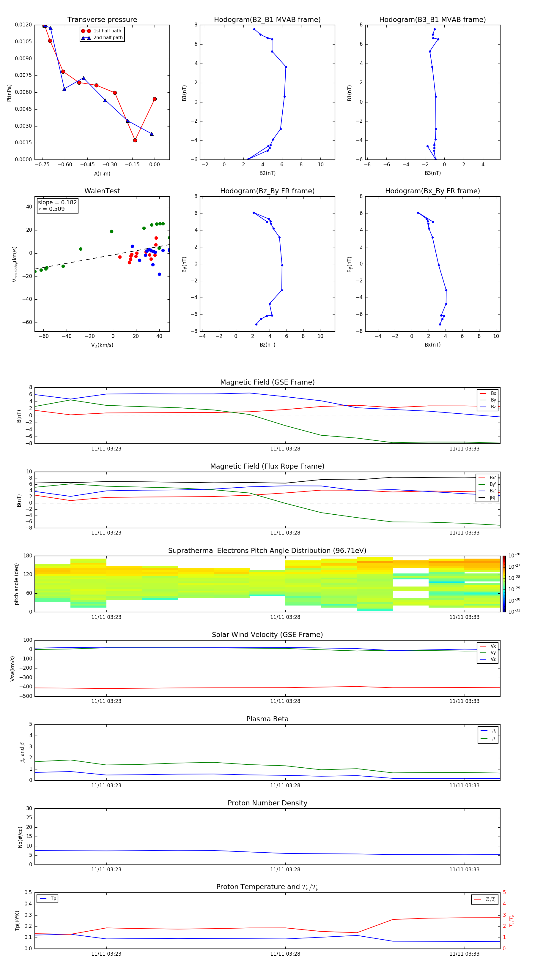Click the 'Bz' legend entry in GSE magnetic field

[x=488, y=407]
